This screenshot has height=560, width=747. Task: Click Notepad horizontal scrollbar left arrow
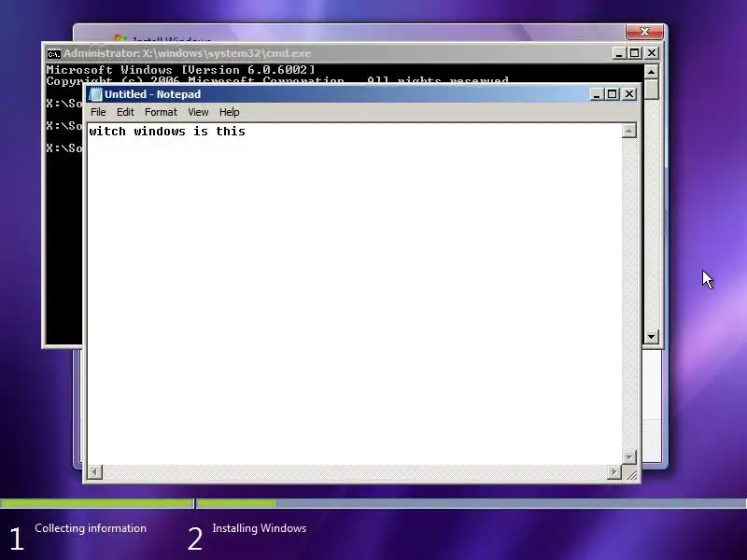(95, 472)
